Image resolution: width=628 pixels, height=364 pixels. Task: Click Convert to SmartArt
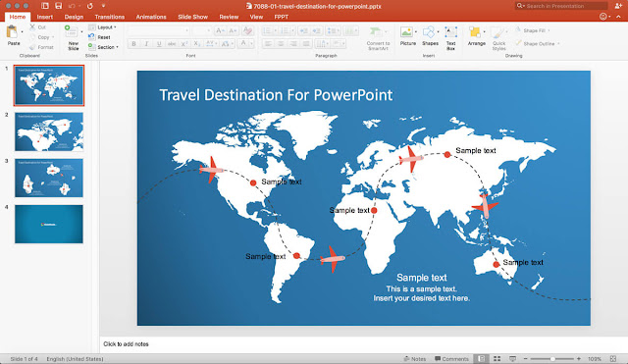click(378, 38)
